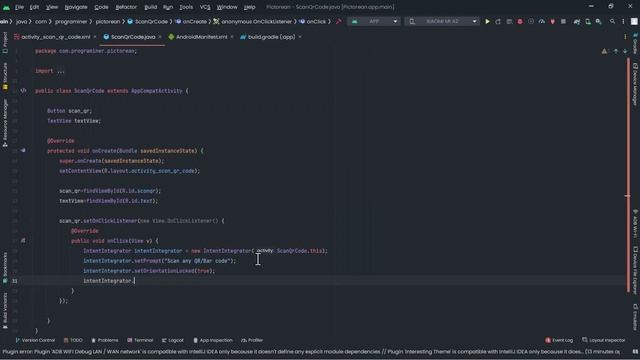Click the warnings indicator above editor scrollbar
This screenshot has height=360, width=640.
click(604, 51)
